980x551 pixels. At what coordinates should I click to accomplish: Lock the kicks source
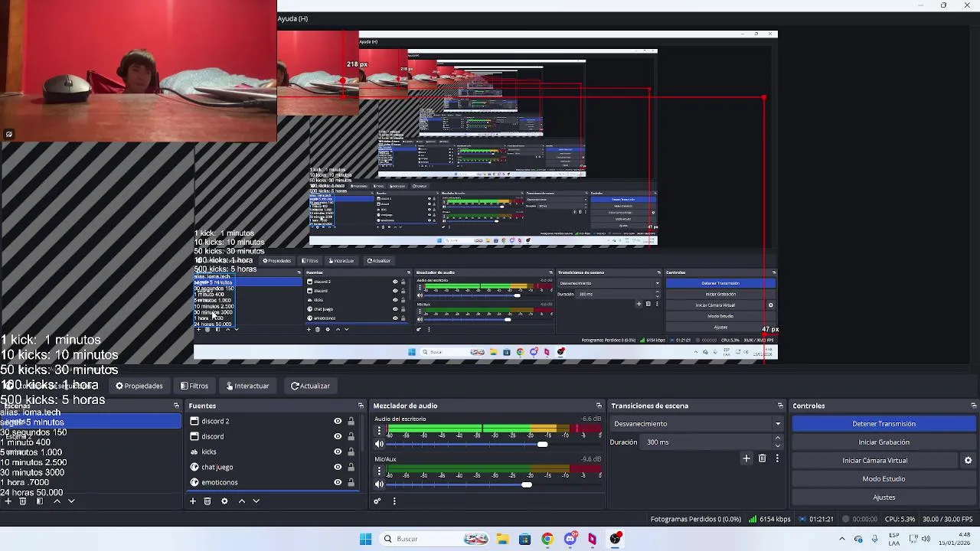click(x=351, y=452)
